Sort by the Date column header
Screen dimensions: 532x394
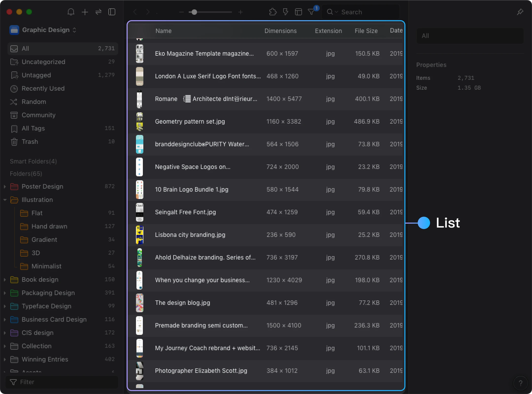click(396, 31)
